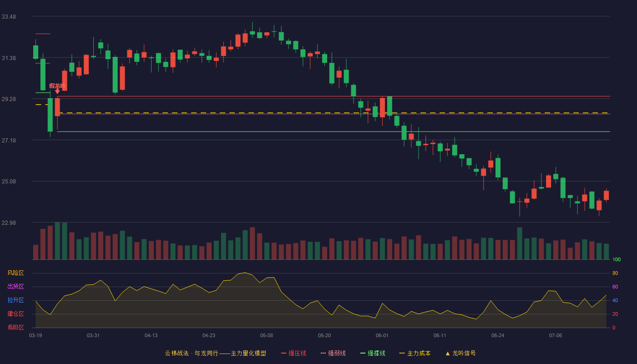Click the yellow dashed 主力成本 legend icon
The height and width of the screenshot is (364, 637).
point(402,354)
